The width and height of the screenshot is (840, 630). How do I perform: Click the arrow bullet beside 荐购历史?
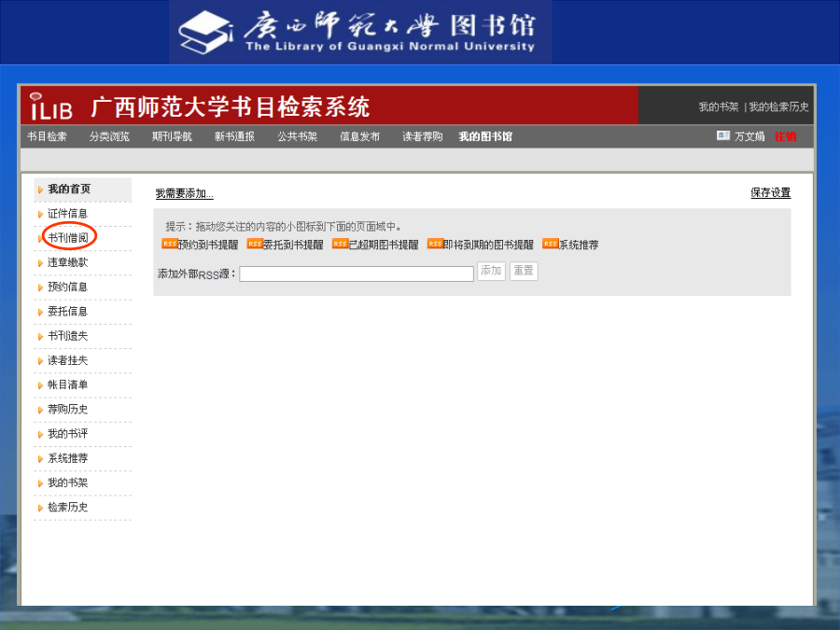click(40, 410)
